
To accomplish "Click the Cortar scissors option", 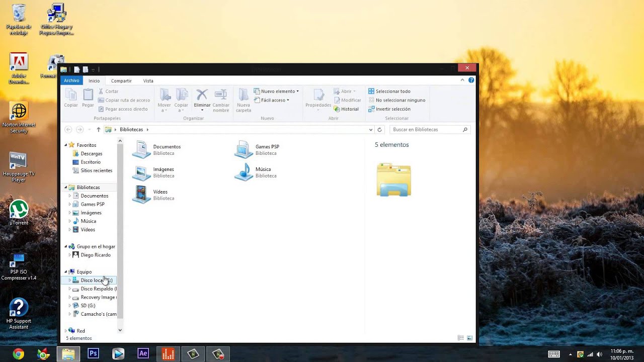I will point(108,91).
